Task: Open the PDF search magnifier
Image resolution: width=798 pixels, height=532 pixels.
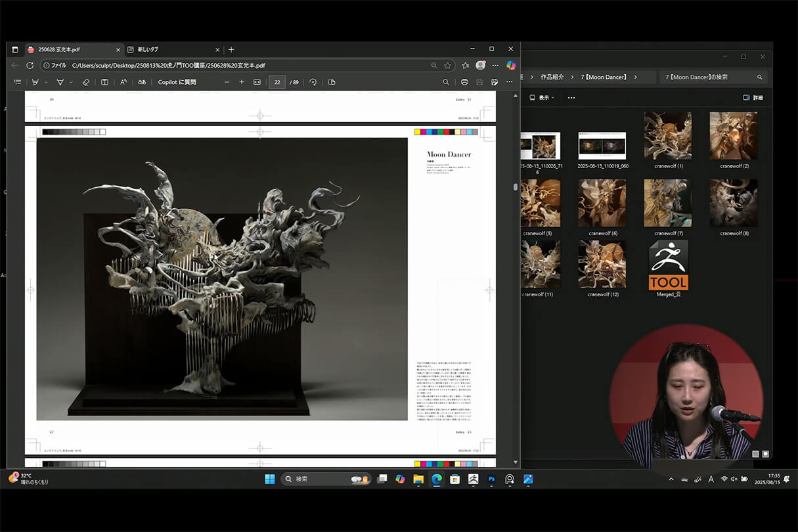Action: (x=445, y=82)
